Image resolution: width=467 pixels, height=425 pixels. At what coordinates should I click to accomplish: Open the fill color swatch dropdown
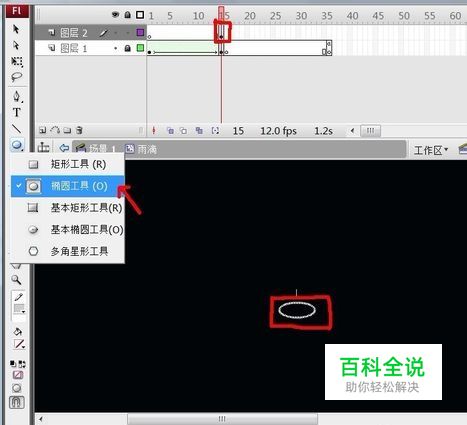(x=19, y=344)
